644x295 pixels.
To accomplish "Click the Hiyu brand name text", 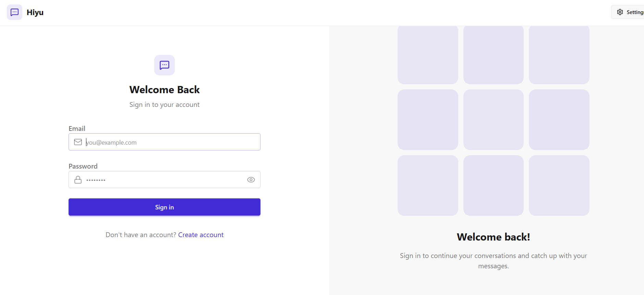I will click(x=35, y=12).
